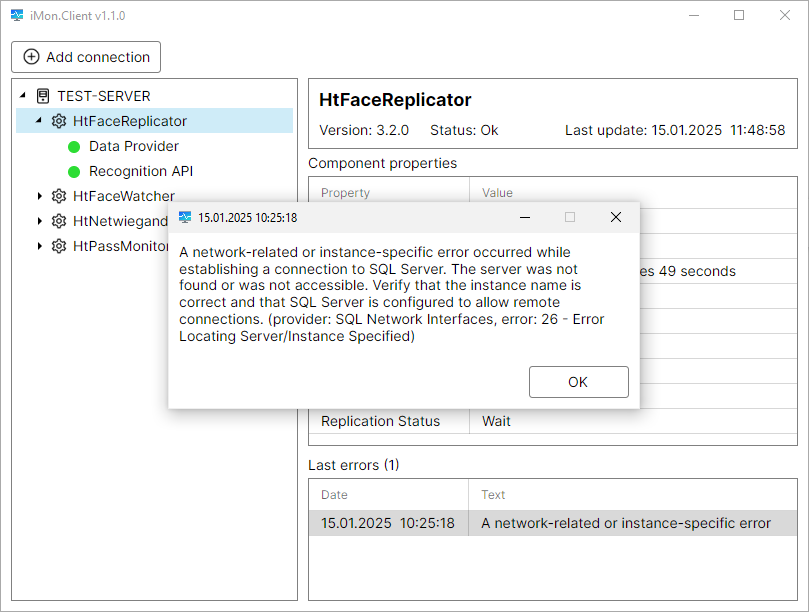Click the error dialog title bar icon
The image size is (809, 612).
pos(185,217)
